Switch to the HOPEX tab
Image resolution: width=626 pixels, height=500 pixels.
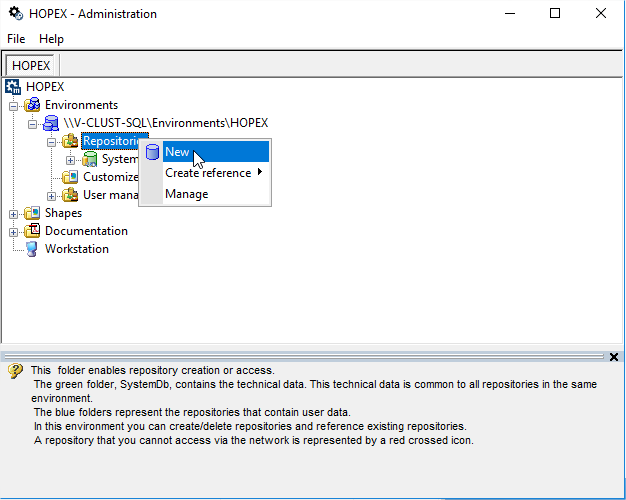[31, 65]
